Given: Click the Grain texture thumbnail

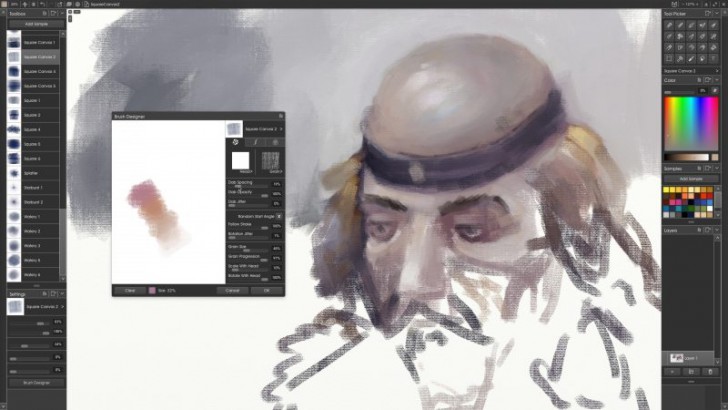Looking at the screenshot, I should pyautogui.click(x=270, y=161).
